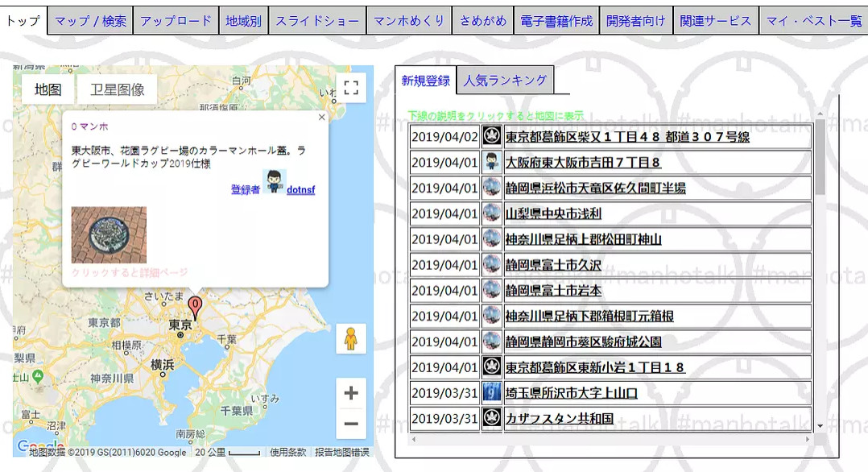Toggle fullscreen map view
Viewport: 868px width, 472px height.
(x=351, y=88)
